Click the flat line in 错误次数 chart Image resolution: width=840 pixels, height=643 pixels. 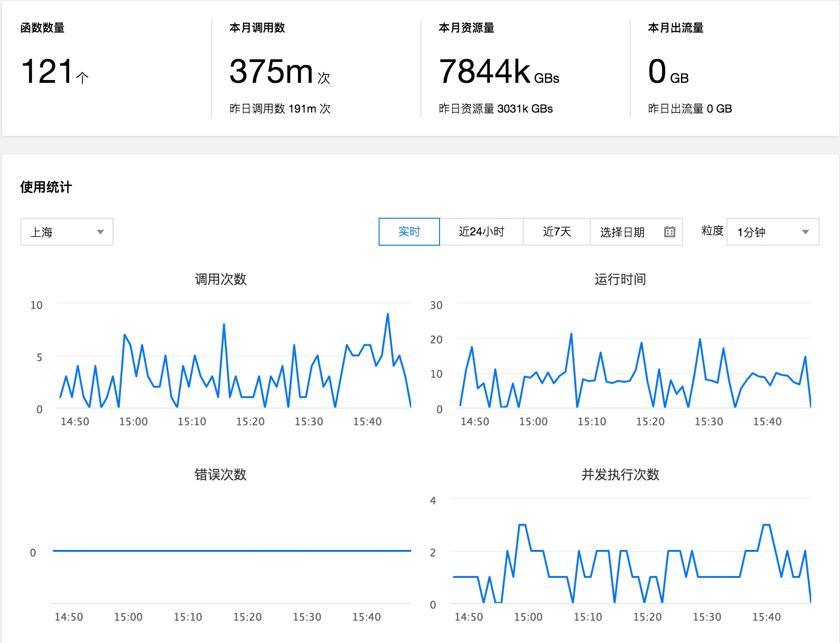[232, 551]
